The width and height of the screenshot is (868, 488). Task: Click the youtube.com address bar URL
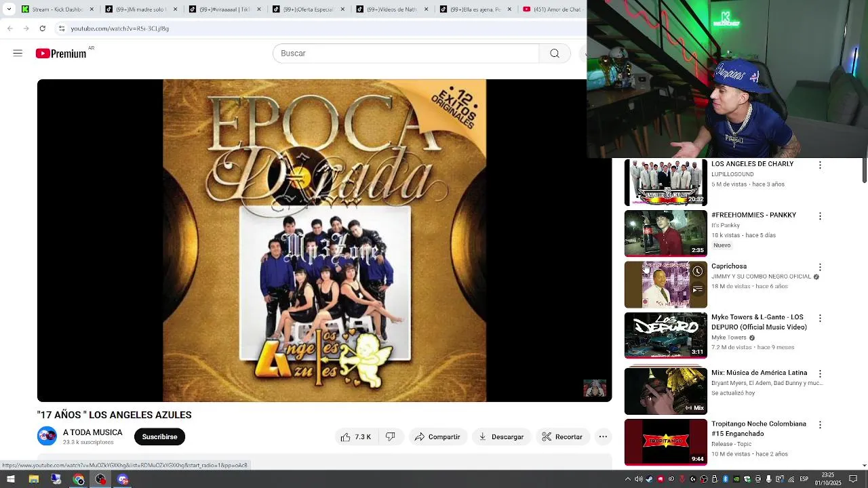click(120, 28)
